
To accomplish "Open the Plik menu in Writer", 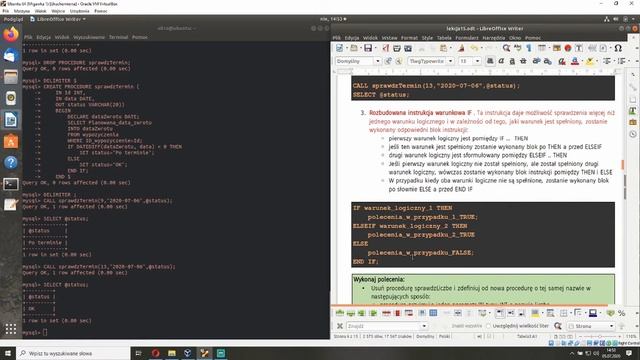I will [x=336, y=38].
